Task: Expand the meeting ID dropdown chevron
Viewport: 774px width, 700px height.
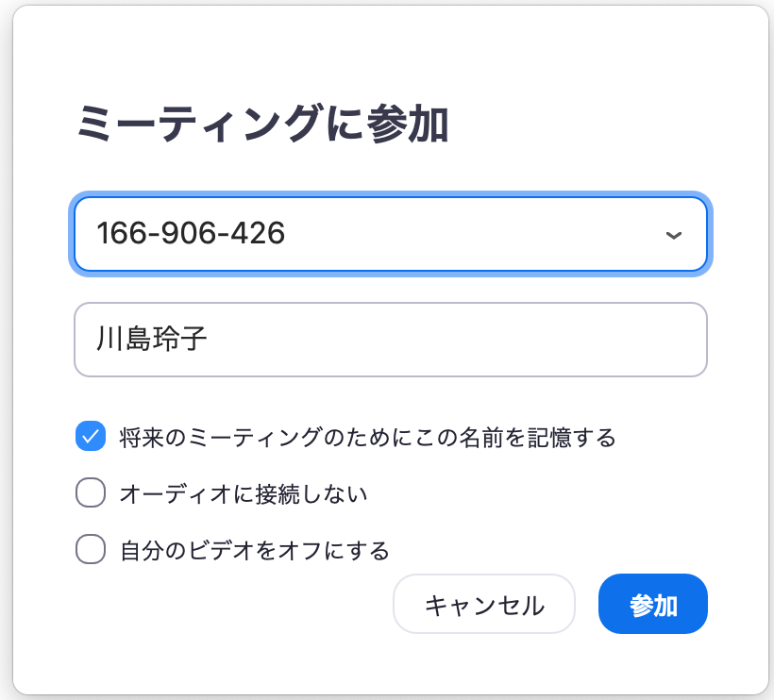Action: (673, 235)
